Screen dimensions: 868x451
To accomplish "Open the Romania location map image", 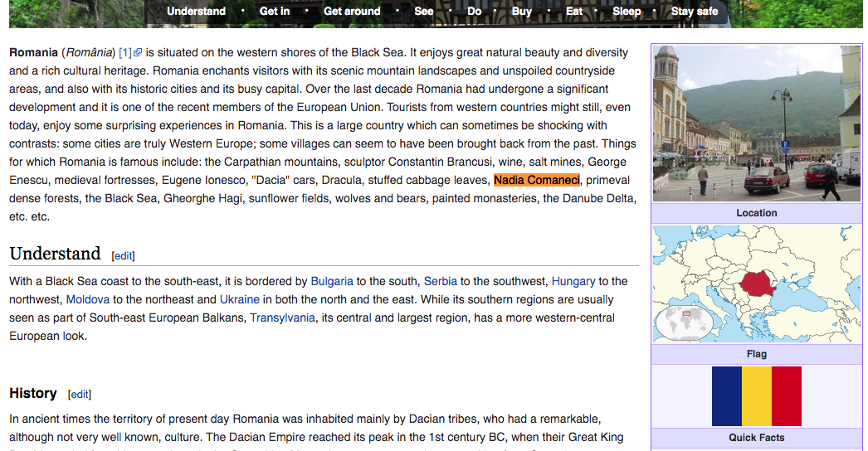I will coord(757,284).
